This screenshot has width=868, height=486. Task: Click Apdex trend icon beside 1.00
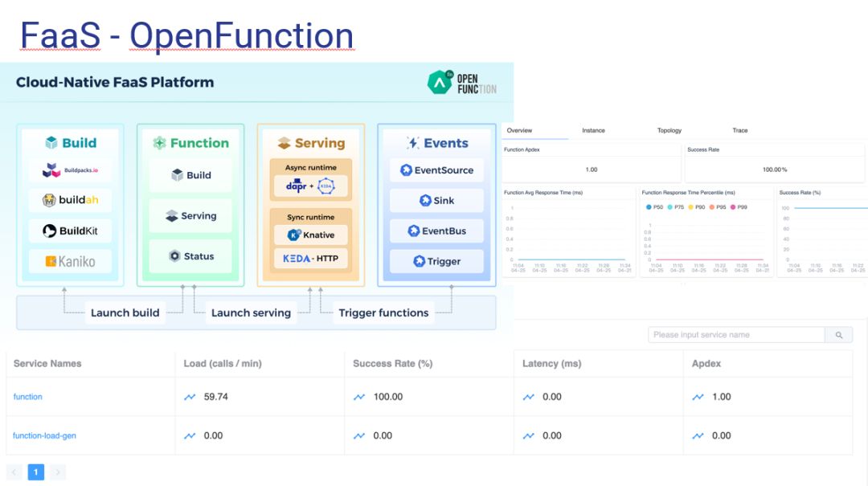tap(698, 397)
